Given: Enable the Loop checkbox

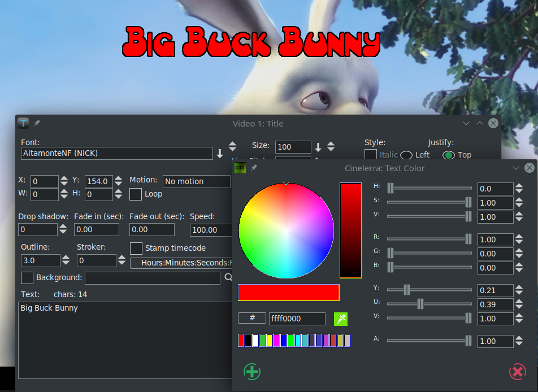Looking at the screenshot, I should point(136,194).
